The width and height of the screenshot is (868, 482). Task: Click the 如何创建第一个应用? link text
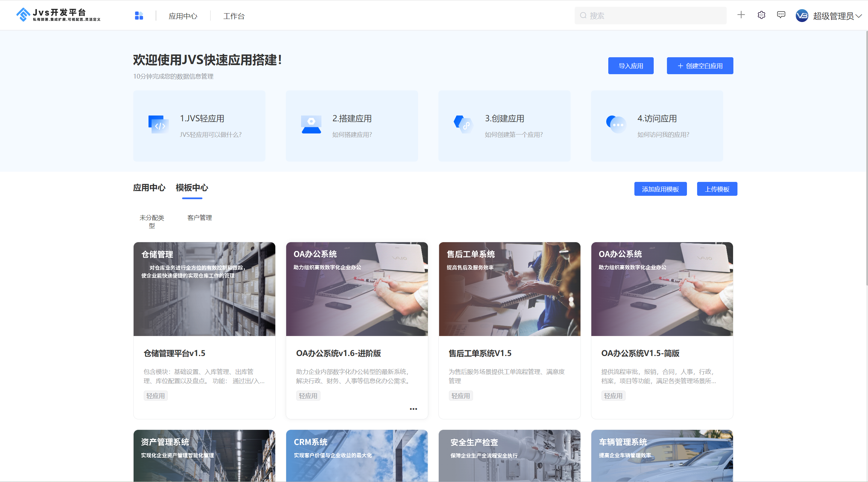pyautogui.click(x=514, y=135)
